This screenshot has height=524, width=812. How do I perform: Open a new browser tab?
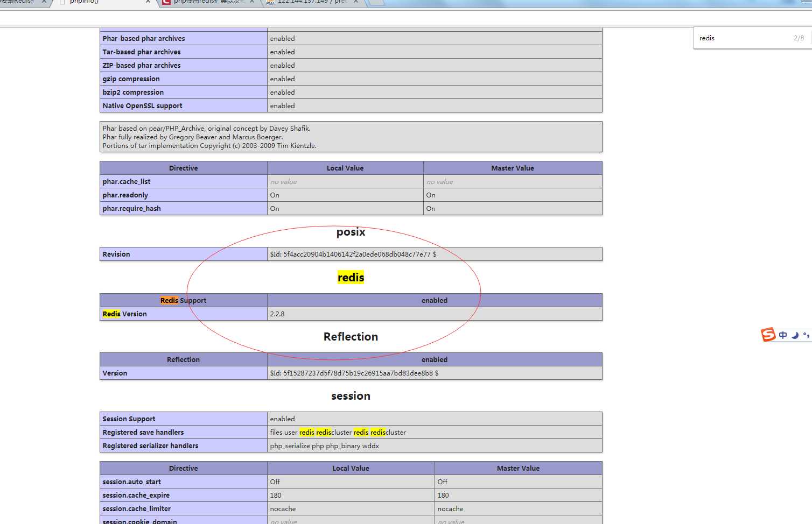377,2
